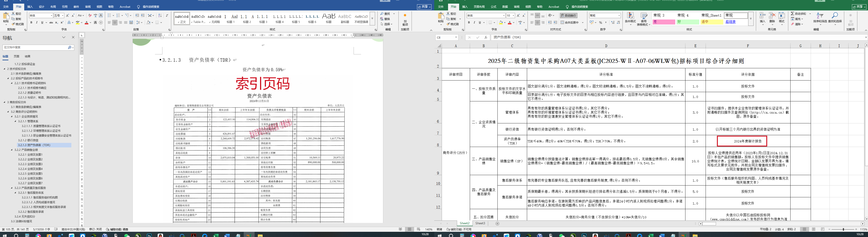Open Word font size dropdown (五号)

coord(63,15)
